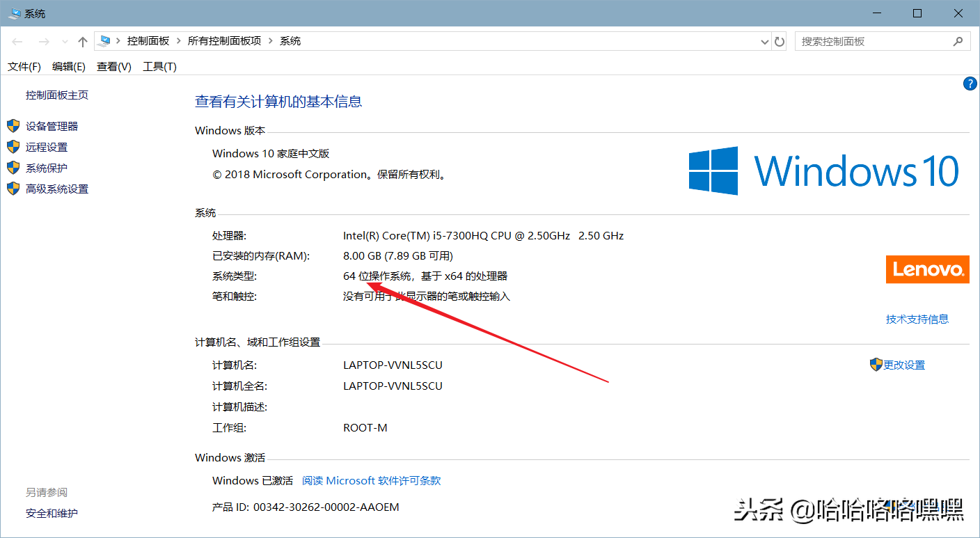Expand the chevron after 控制面板 breadcrumb
980x538 pixels.
click(x=179, y=41)
